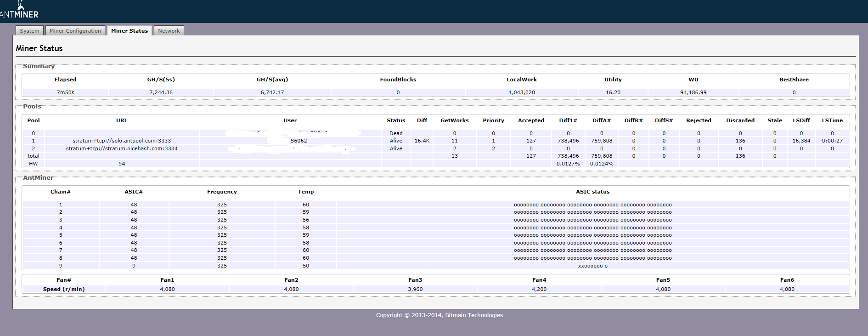
Task: Click the BestShare column header
Action: coord(794,80)
